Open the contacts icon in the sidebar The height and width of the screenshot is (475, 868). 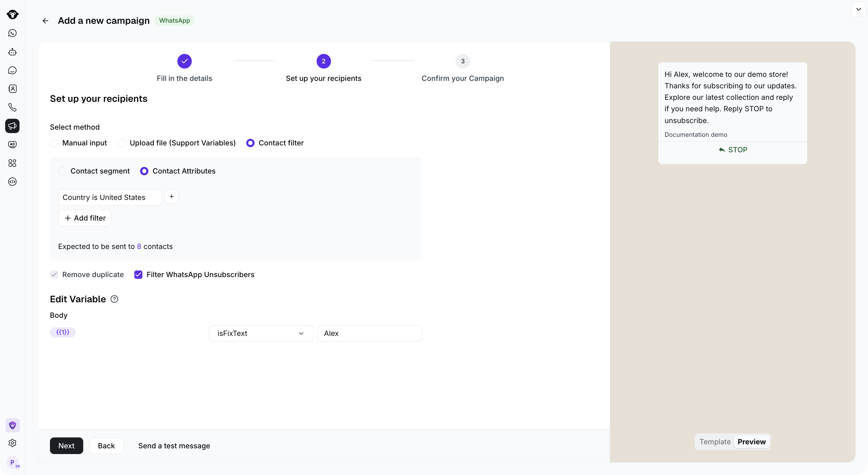tap(12, 89)
